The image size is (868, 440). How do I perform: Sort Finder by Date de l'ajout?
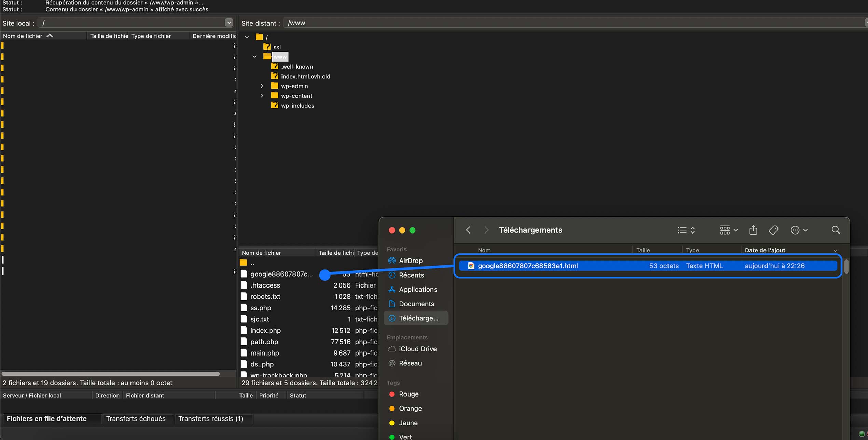tap(765, 250)
